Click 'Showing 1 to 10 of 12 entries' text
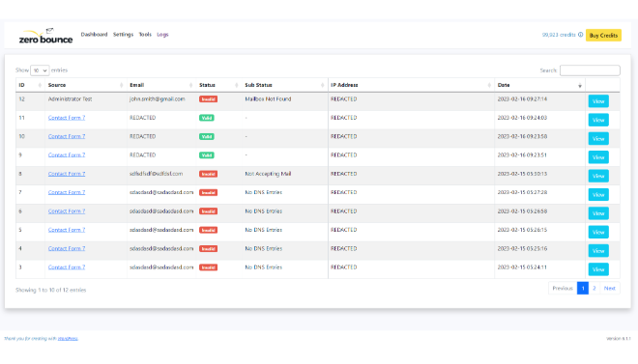 click(x=51, y=290)
